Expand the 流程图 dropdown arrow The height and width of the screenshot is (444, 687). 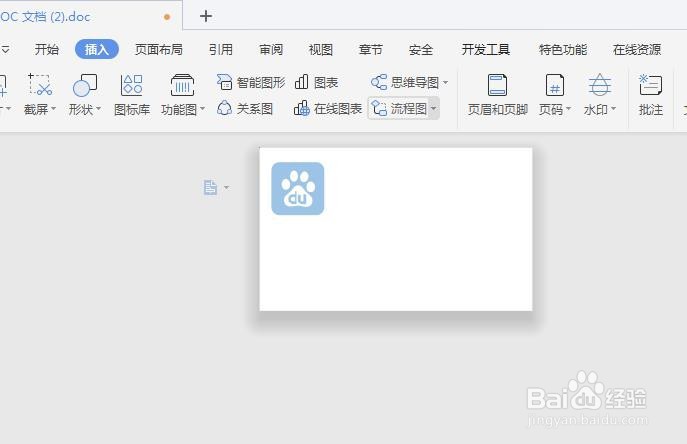point(433,108)
